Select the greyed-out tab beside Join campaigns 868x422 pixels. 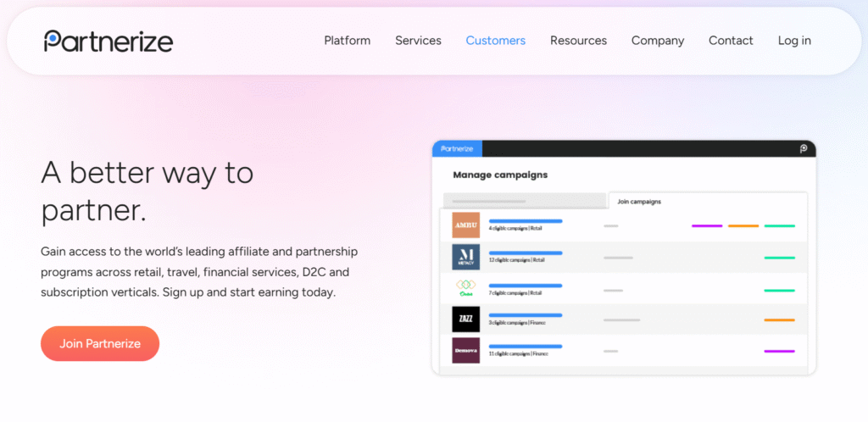point(526,202)
